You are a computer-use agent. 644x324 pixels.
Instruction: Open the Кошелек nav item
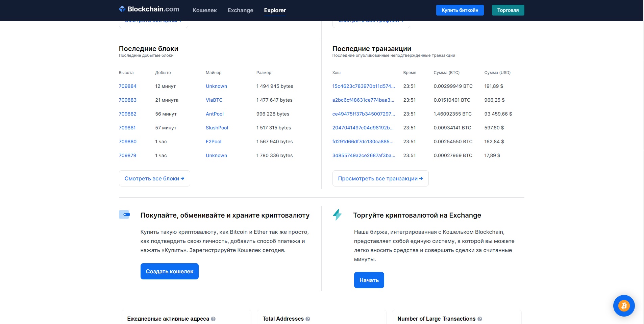coord(205,10)
